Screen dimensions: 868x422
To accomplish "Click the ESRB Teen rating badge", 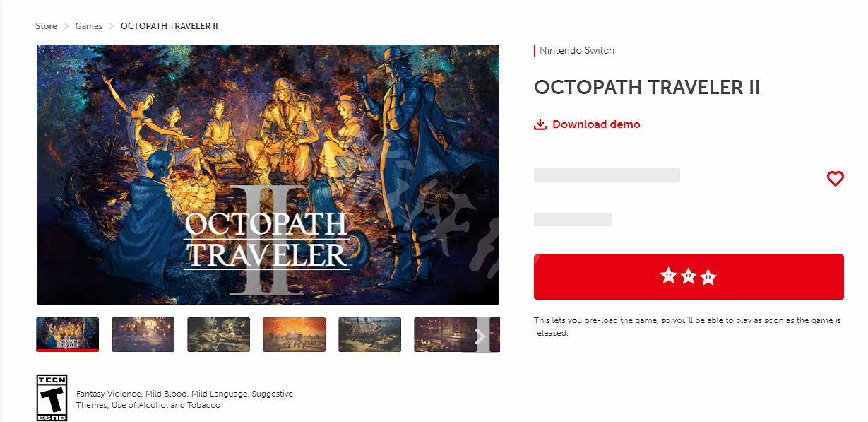I will click(52, 399).
